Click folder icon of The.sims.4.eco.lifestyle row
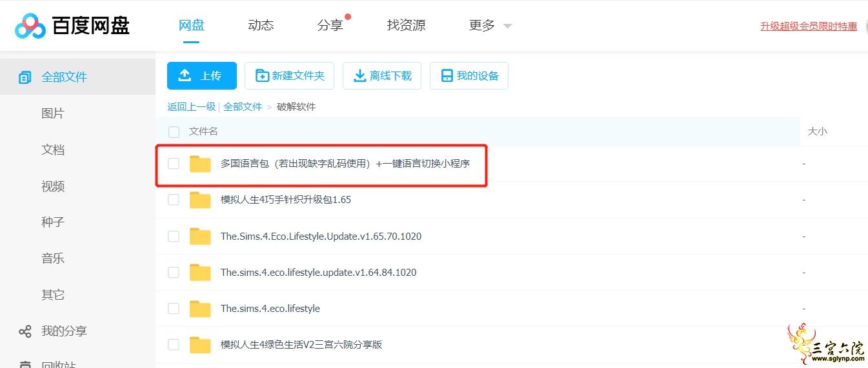The height and width of the screenshot is (368, 868). tap(200, 309)
